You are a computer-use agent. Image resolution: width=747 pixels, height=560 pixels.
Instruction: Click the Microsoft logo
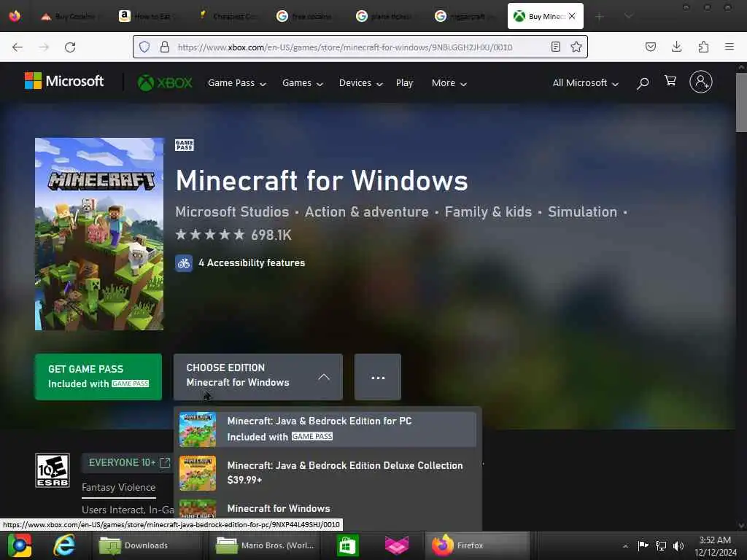64,81
